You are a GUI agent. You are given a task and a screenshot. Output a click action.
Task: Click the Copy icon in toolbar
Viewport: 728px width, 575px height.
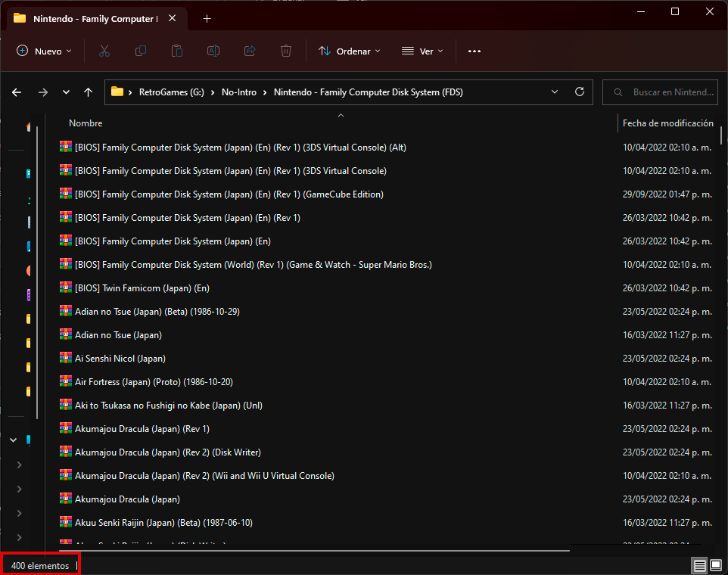coord(140,51)
